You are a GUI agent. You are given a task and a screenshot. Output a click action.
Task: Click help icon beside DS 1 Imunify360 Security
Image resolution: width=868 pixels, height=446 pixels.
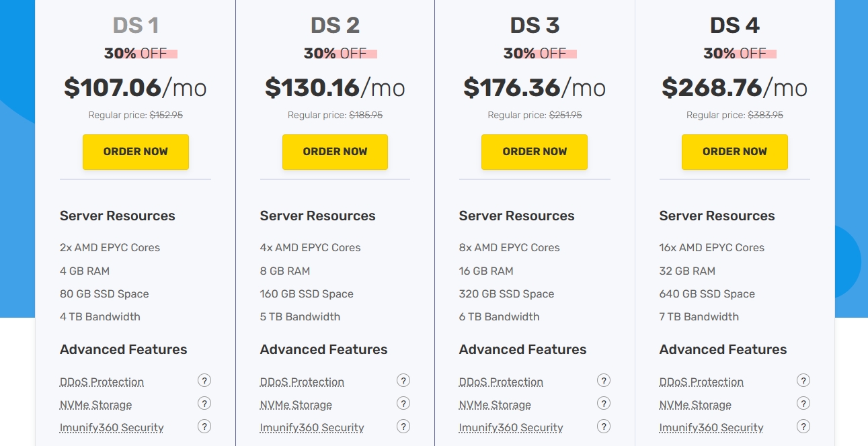(204, 427)
